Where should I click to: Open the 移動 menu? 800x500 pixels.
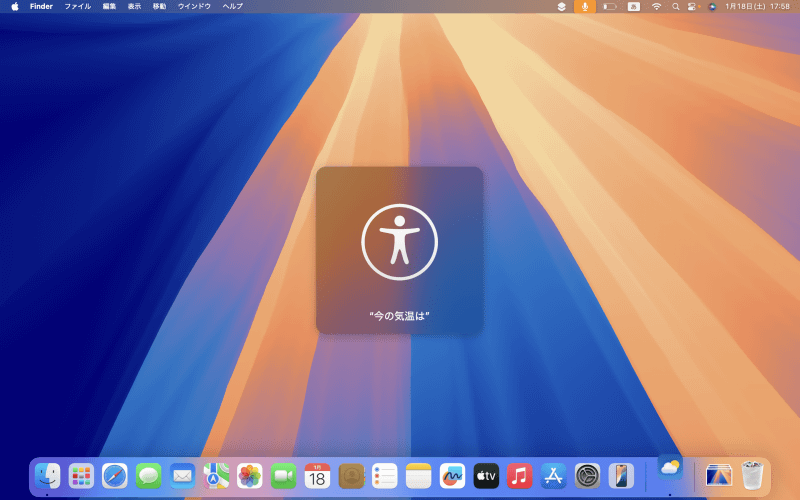tap(159, 6)
